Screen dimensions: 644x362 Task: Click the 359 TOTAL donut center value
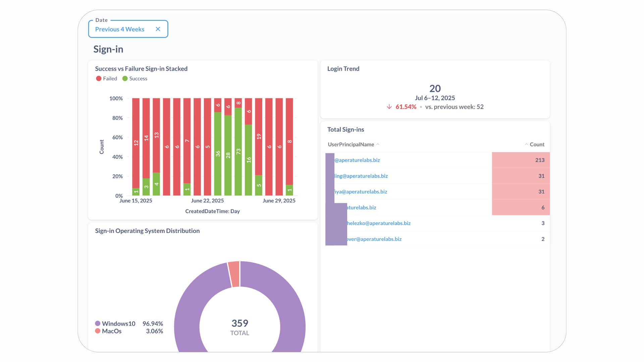(x=240, y=327)
